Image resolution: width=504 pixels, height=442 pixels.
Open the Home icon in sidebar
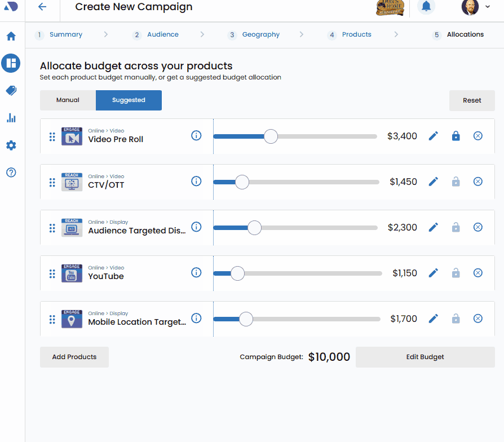(x=11, y=37)
